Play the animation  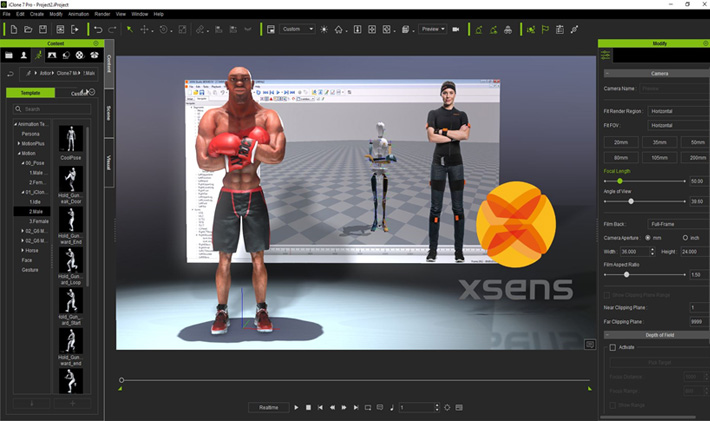(296, 407)
